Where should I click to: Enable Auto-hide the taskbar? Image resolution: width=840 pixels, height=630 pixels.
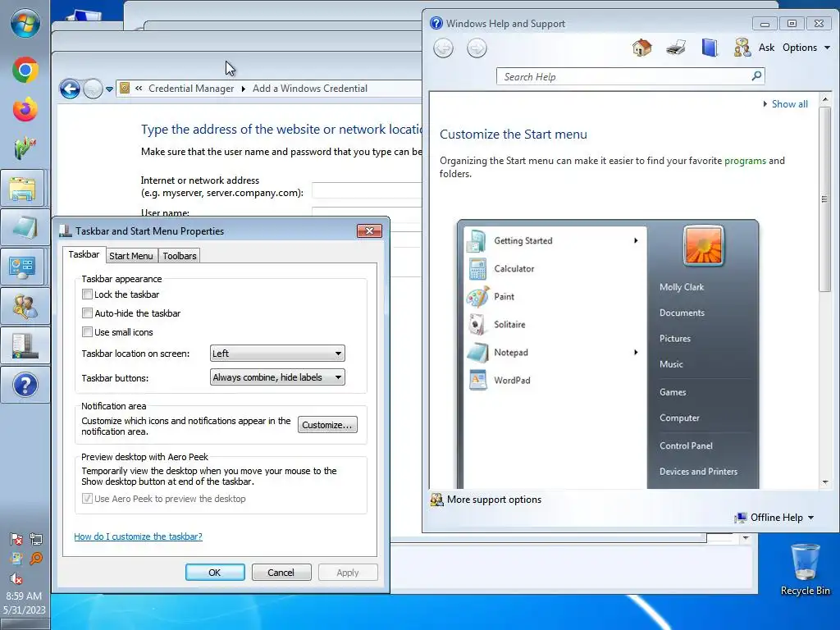click(87, 313)
